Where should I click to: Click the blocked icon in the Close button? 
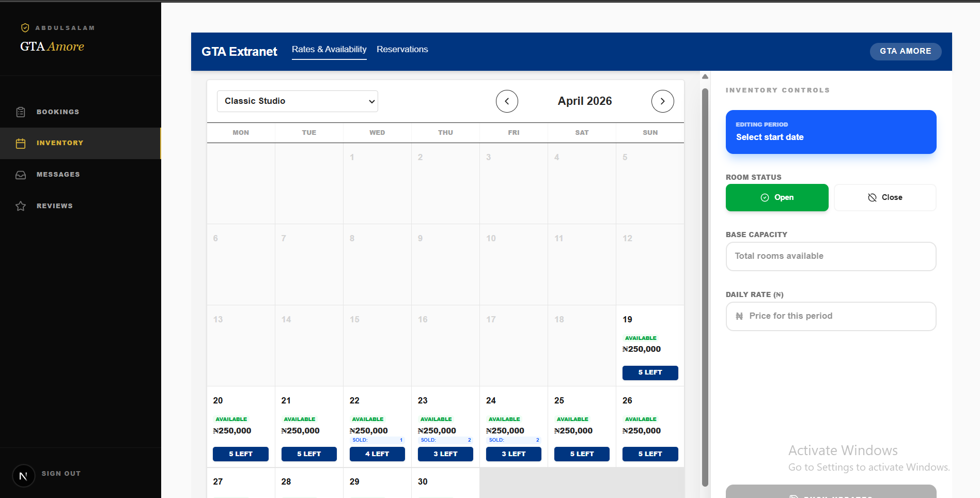click(x=872, y=197)
